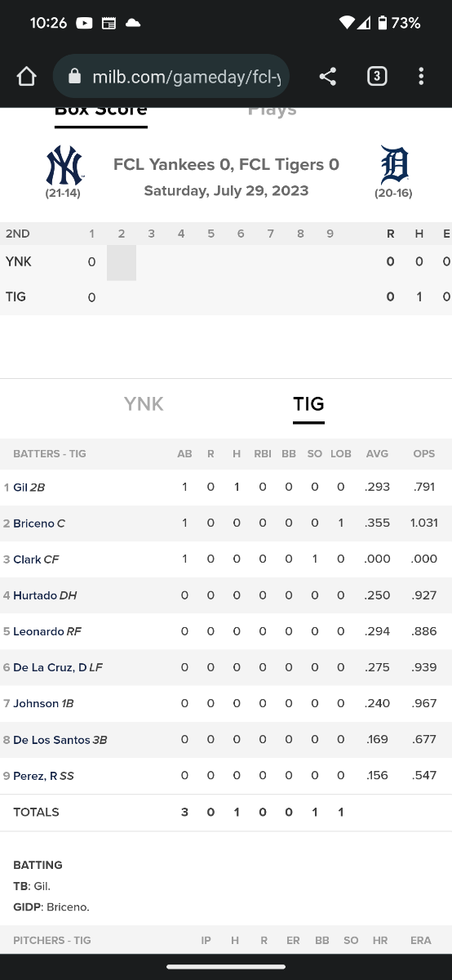Viewport: 452px width, 980px height.
Task: Open the tab switcher showing 3 tabs
Action: coord(376,77)
